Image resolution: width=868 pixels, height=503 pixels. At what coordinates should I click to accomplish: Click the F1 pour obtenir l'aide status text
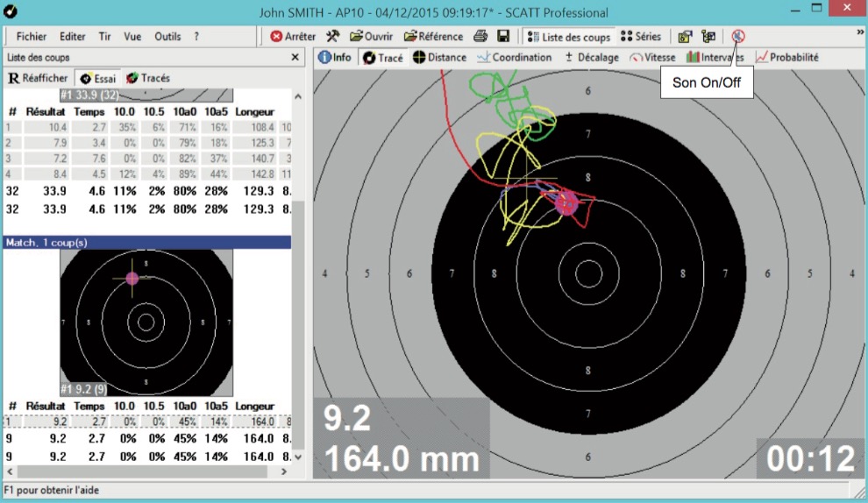(52, 490)
